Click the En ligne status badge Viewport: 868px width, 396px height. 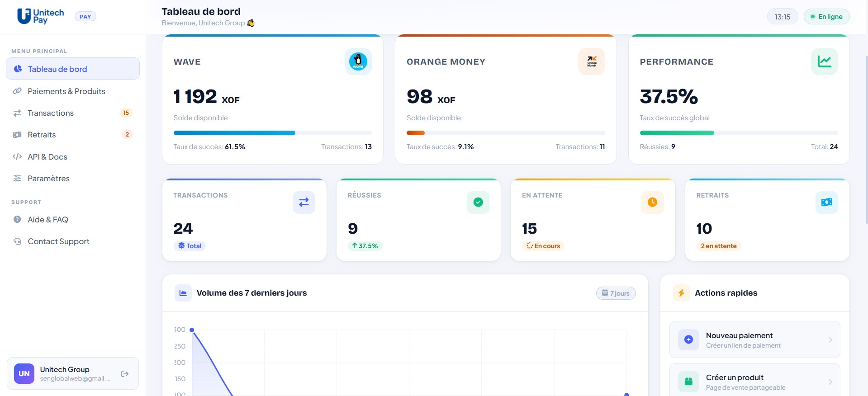826,17
